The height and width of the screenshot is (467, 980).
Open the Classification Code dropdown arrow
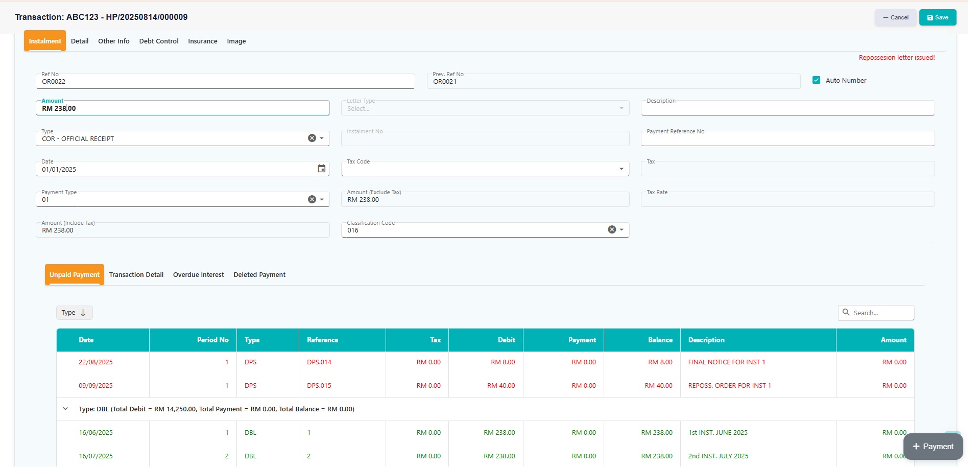point(622,230)
